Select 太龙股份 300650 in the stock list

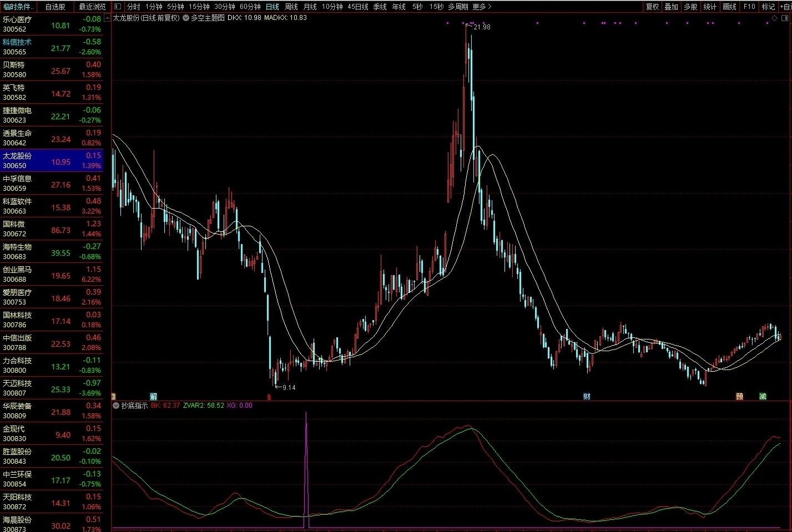click(x=52, y=160)
